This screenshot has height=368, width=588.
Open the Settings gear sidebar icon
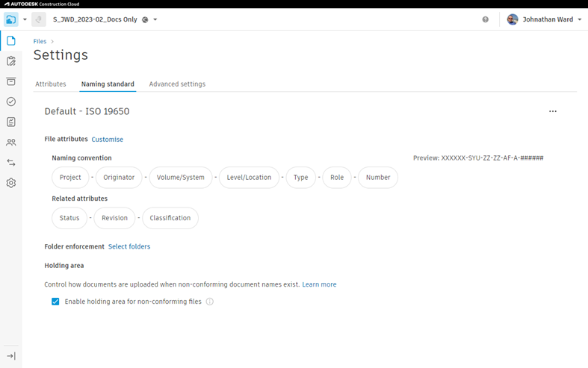(11, 183)
